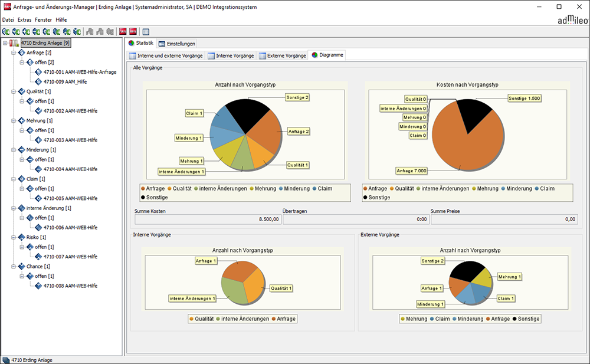Click the diamond icon of Mehrung [1] node
This screenshot has width=590, height=364.
[x=22, y=120]
